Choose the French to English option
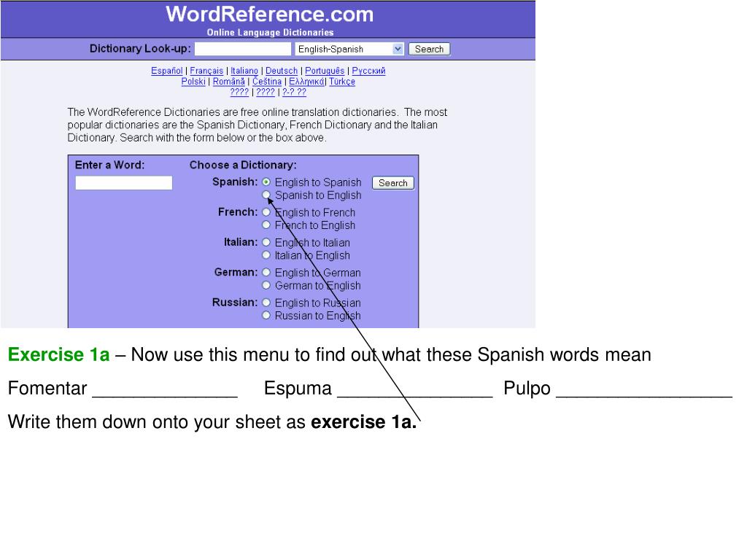Image resolution: width=747 pixels, height=560 pixels. (266, 225)
